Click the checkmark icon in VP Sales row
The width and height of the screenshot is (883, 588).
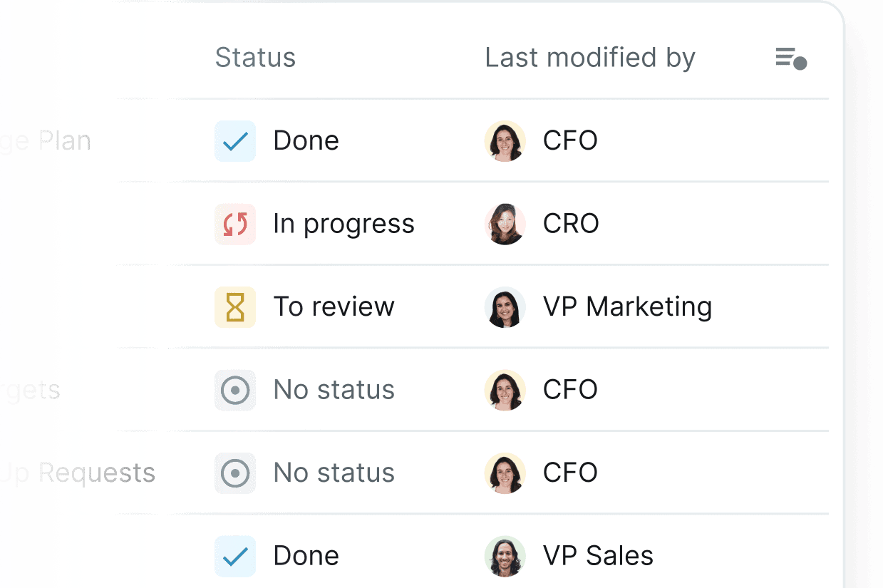[x=235, y=556]
